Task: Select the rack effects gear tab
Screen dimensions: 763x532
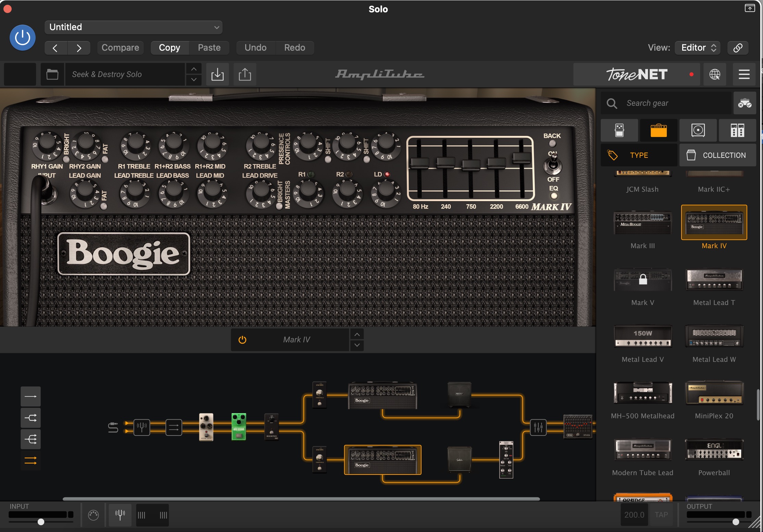Action: coord(737,130)
